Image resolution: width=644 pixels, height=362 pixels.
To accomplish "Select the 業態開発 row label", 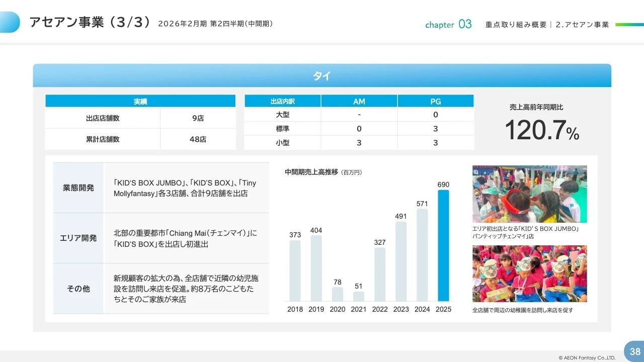I will click(x=78, y=188).
